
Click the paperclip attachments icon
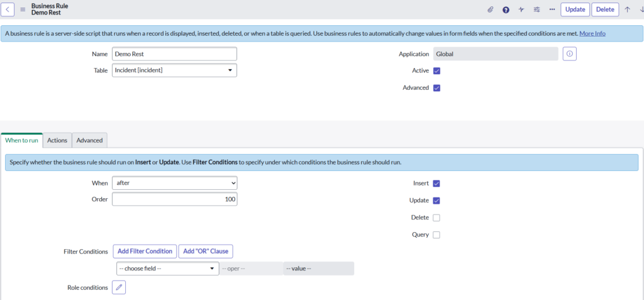coord(491,9)
